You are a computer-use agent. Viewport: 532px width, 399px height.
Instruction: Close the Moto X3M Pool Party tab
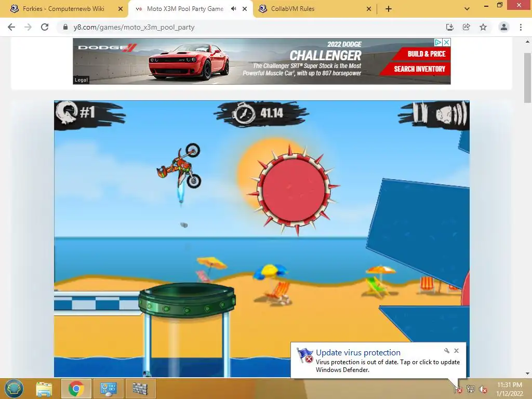click(245, 9)
